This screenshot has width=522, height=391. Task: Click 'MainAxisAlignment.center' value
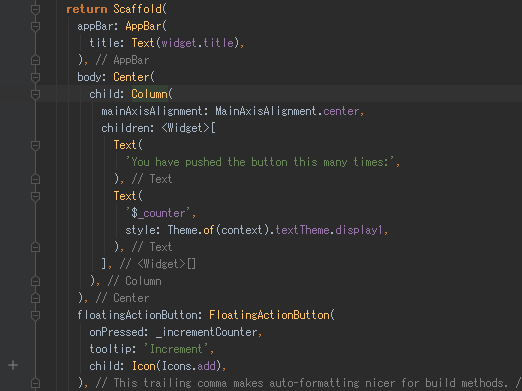[x=287, y=111]
